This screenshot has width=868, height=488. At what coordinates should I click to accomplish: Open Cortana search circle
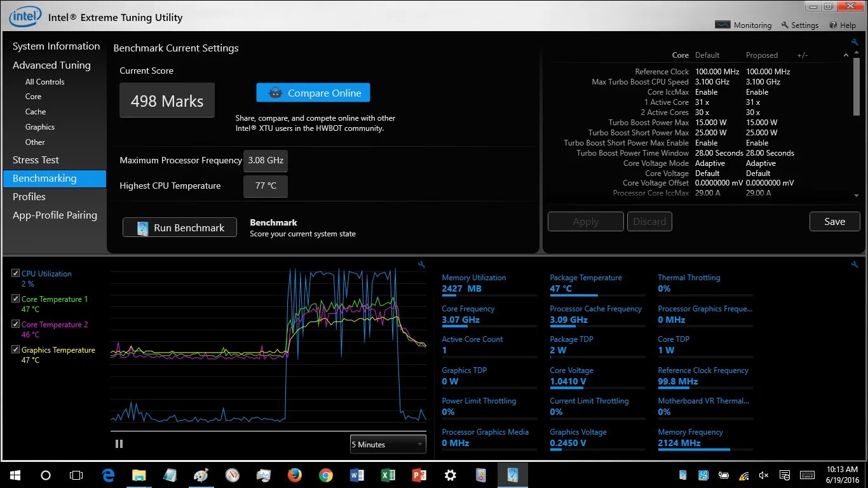(45, 475)
